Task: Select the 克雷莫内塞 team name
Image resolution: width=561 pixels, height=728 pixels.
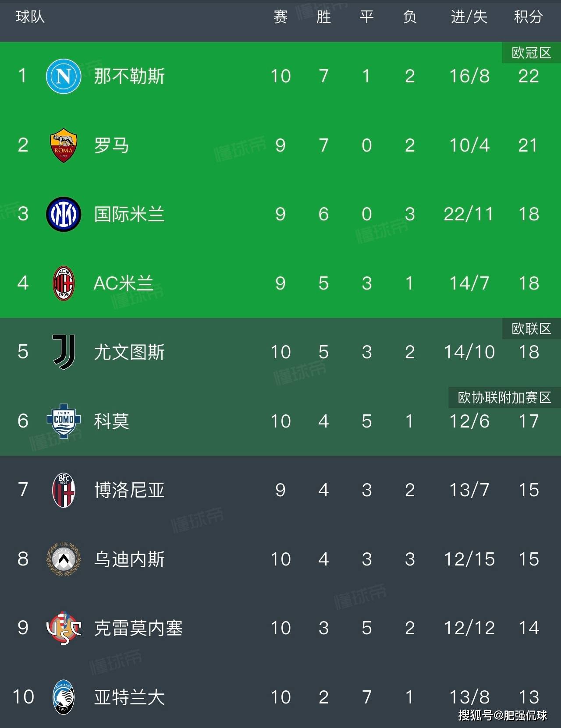Action: 138,628
